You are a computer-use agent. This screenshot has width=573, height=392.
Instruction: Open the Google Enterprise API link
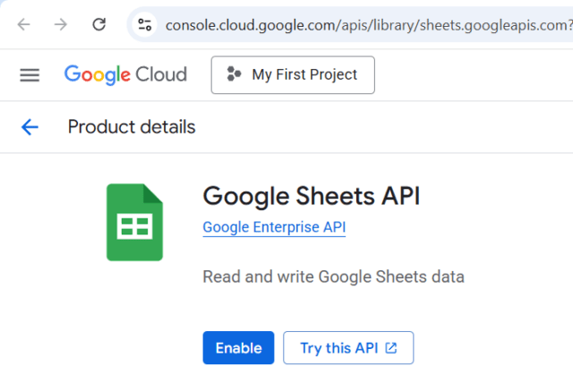pos(274,227)
